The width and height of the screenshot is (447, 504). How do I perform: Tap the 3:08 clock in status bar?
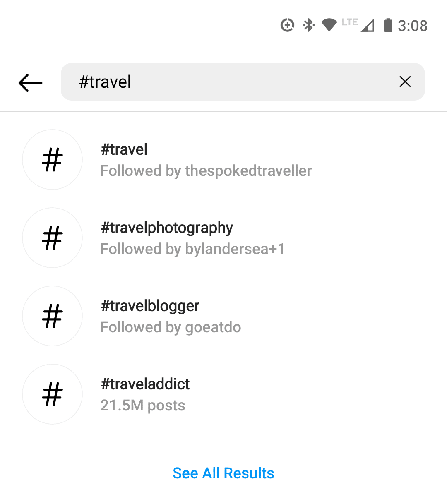[412, 26]
